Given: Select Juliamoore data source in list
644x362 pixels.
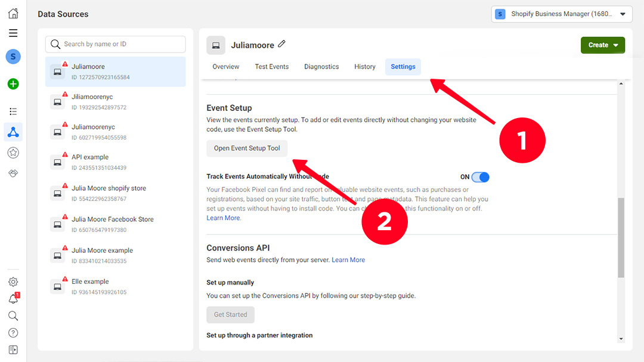Looking at the screenshot, I should coord(116,72).
